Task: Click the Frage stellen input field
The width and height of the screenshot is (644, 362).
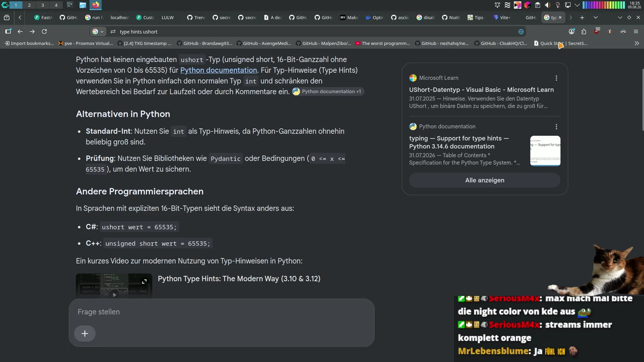Action: point(221,312)
